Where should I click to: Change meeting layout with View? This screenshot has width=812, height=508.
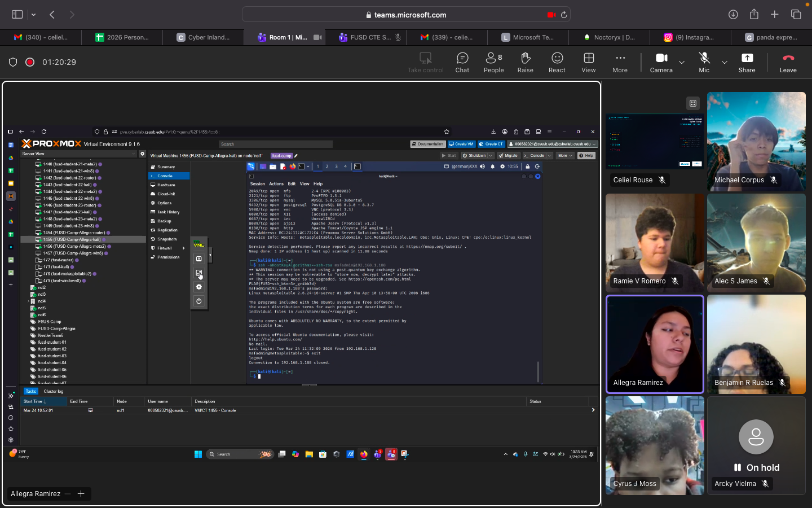(588, 62)
